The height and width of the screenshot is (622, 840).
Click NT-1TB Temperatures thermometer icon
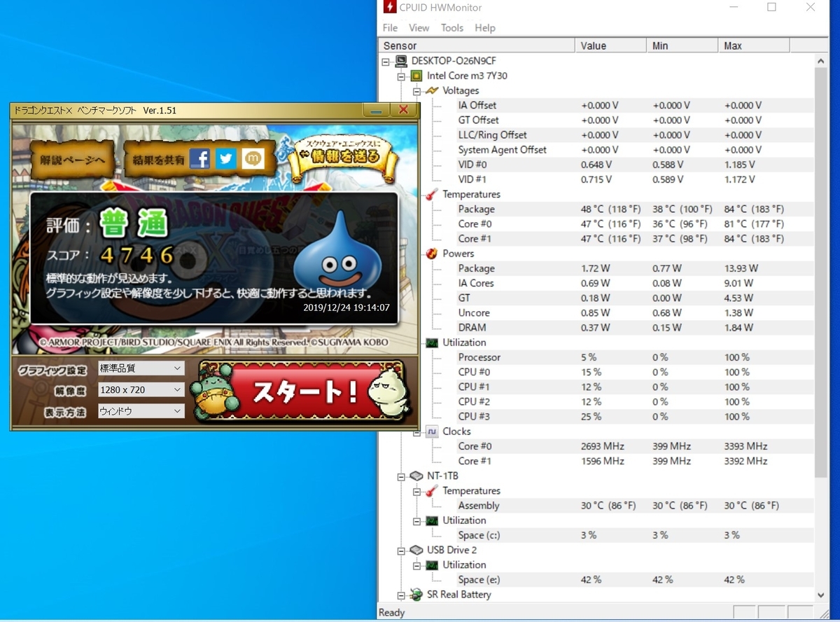(432, 491)
